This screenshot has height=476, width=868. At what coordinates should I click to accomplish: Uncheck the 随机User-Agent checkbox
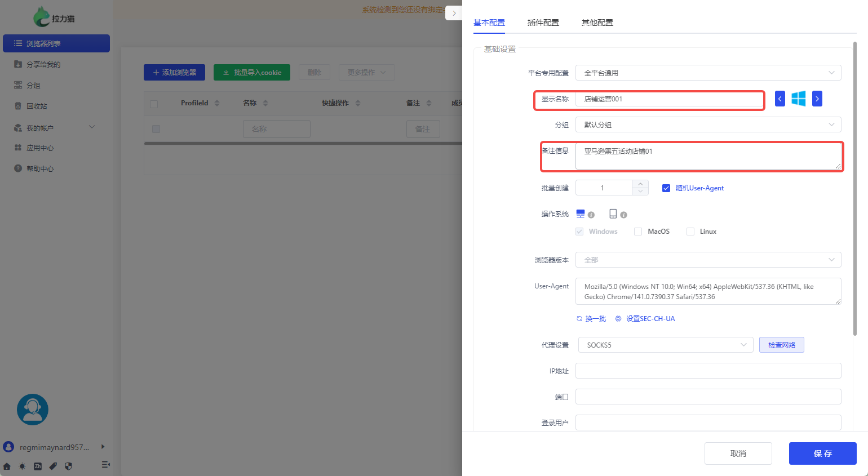click(666, 188)
